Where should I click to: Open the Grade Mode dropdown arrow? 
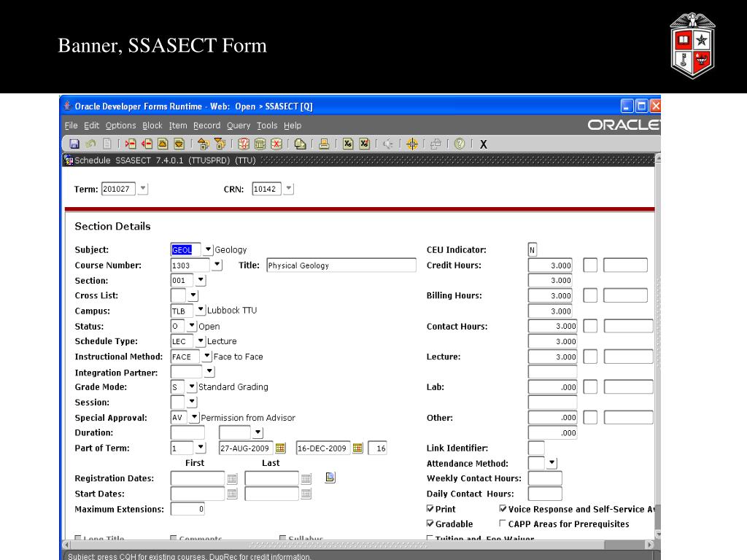[192, 386]
